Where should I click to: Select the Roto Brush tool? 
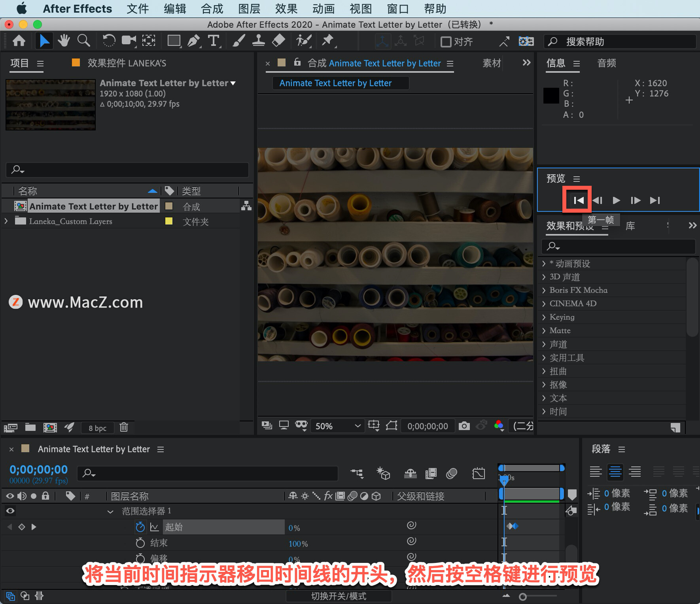(304, 41)
